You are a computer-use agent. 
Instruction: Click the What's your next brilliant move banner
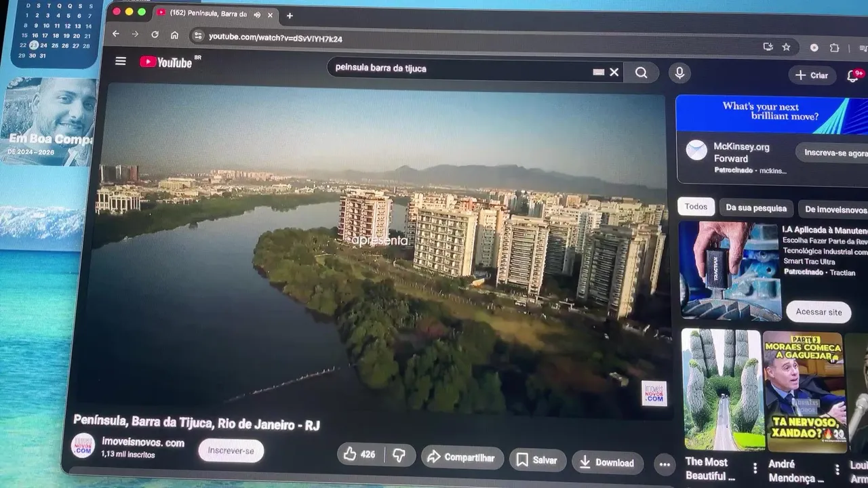click(x=772, y=114)
